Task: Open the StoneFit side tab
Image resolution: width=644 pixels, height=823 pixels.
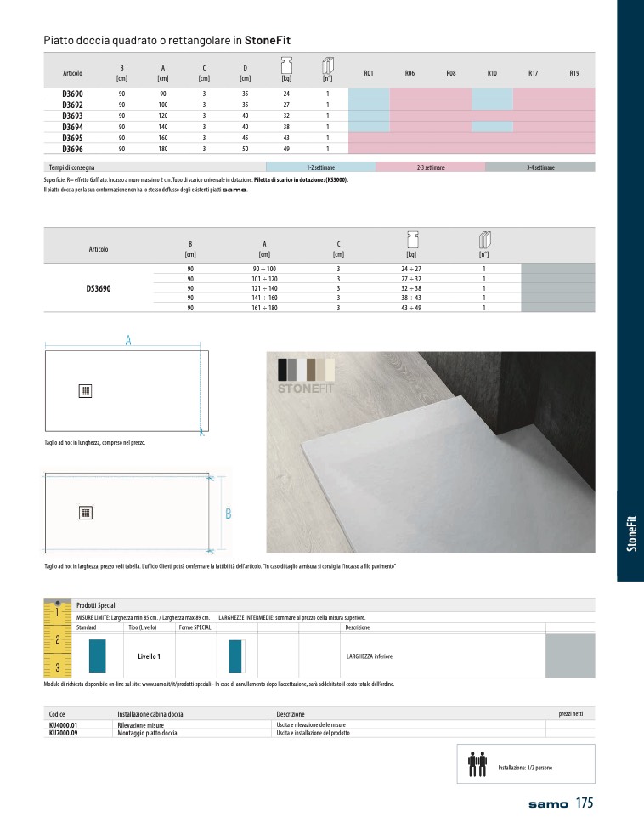Action: [x=630, y=534]
